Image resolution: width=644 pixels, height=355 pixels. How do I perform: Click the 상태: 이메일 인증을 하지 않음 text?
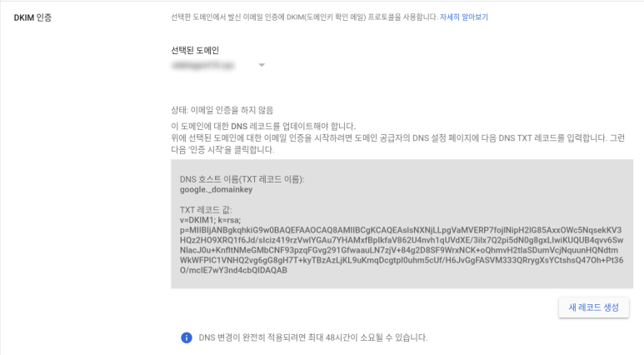222,110
